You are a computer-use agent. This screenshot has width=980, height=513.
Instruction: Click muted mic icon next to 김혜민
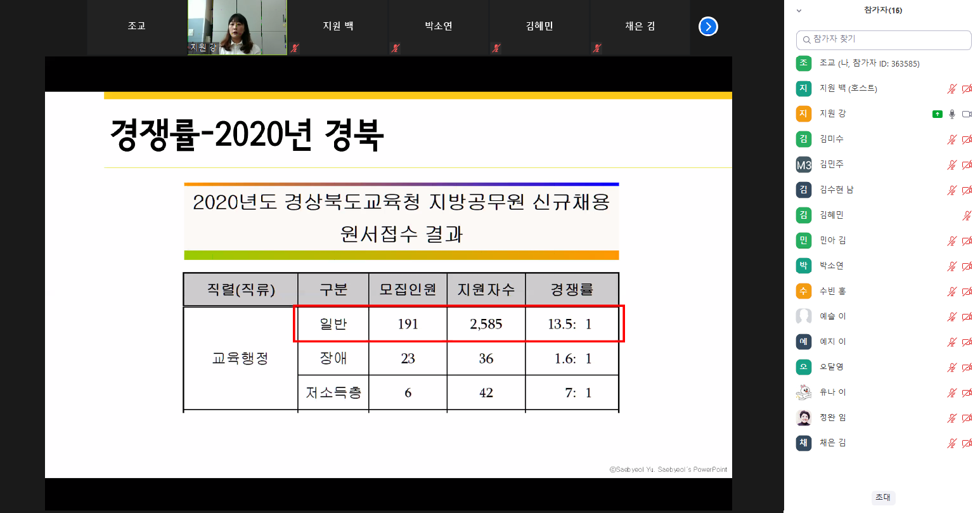click(x=967, y=216)
